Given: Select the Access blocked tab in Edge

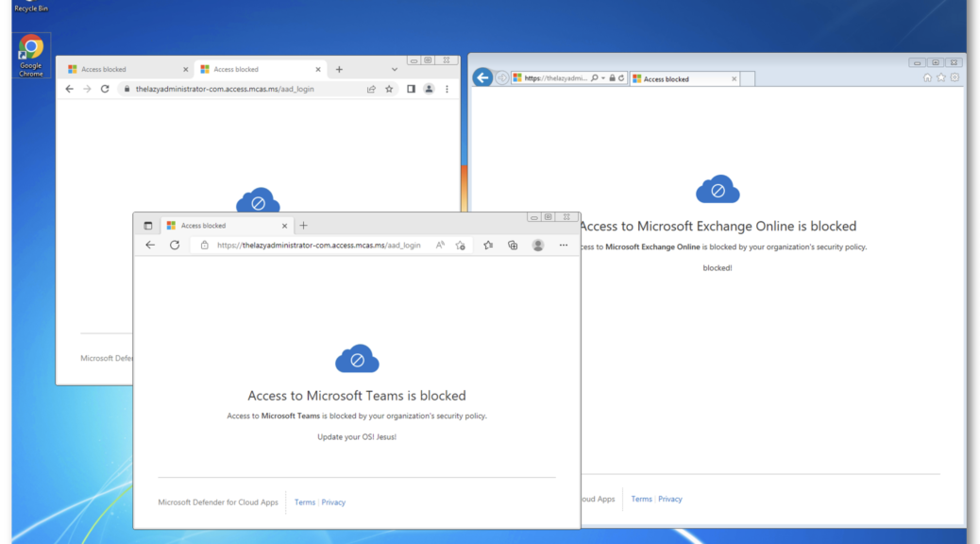Looking at the screenshot, I should click(226, 226).
